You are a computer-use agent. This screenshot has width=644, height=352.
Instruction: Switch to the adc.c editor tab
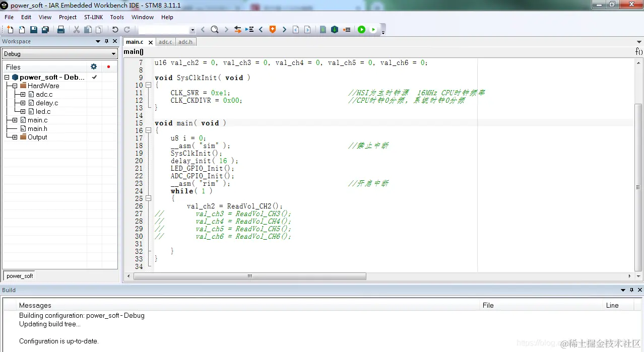pyautogui.click(x=165, y=42)
